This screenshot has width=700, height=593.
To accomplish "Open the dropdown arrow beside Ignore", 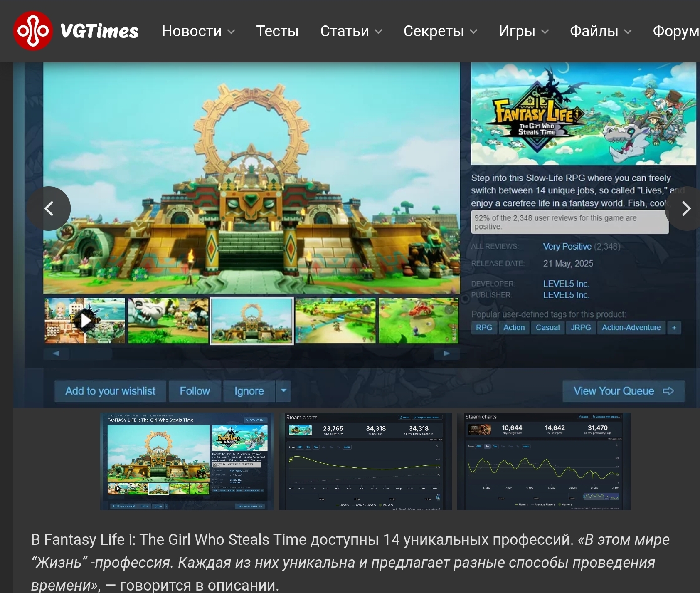I will click(283, 391).
